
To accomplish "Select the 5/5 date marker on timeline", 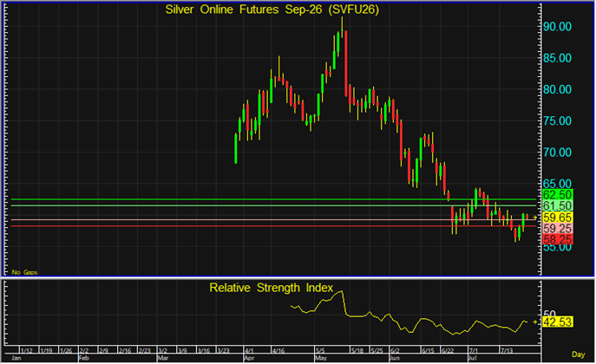I will 319,350.
